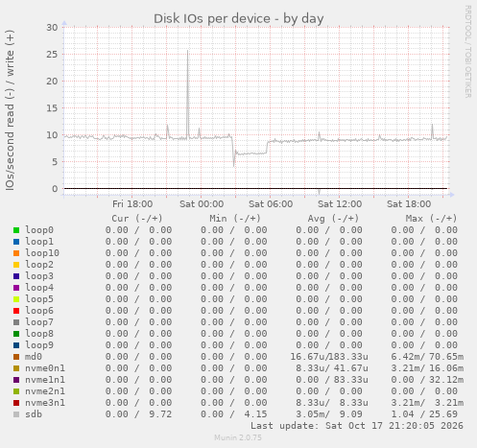Click the loop7 gray legend swatch
Viewport: 477px width, 448px height.
pos(16,322)
